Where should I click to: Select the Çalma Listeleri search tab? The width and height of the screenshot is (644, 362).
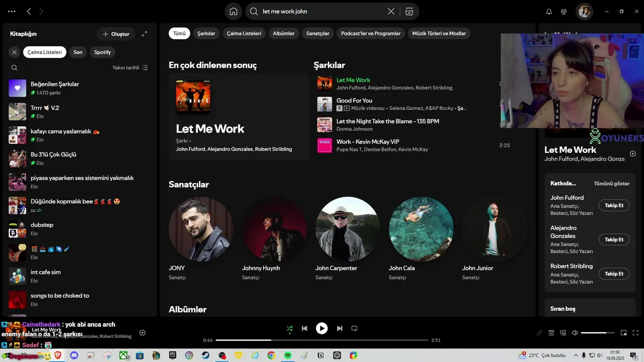[244, 33]
